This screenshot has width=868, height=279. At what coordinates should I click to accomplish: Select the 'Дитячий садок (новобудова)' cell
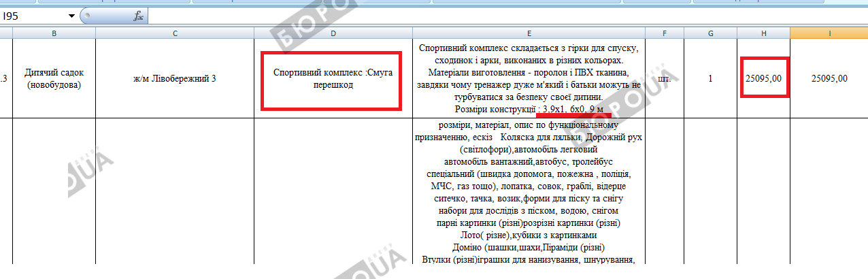(x=54, y=78)
